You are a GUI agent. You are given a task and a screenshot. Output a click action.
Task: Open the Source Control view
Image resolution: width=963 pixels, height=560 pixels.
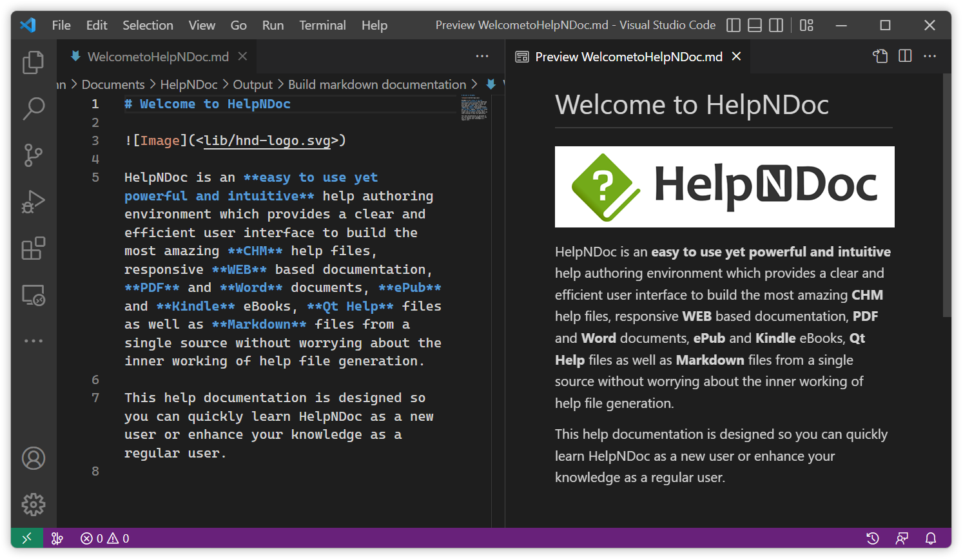tap(34, 155)
